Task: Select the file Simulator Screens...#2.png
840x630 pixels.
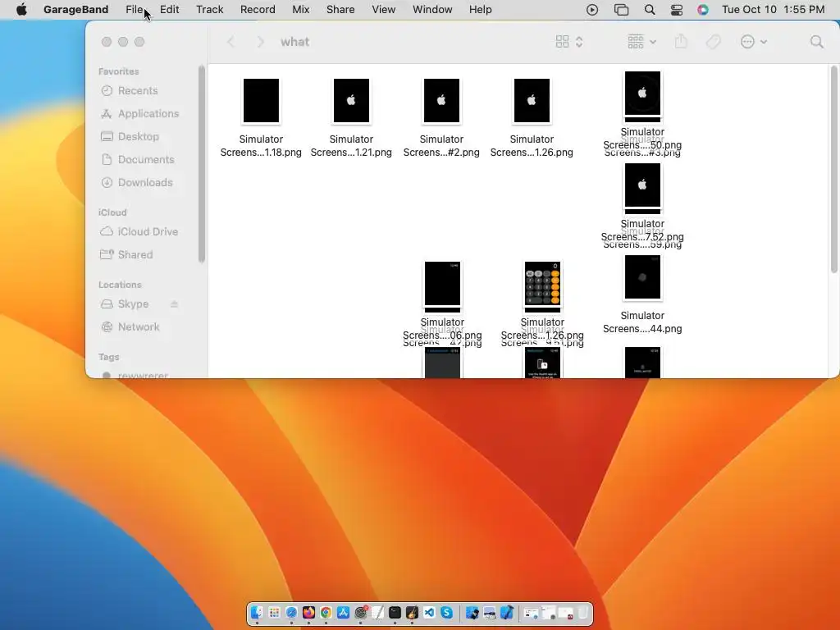Action: click(x=441, y=101)
